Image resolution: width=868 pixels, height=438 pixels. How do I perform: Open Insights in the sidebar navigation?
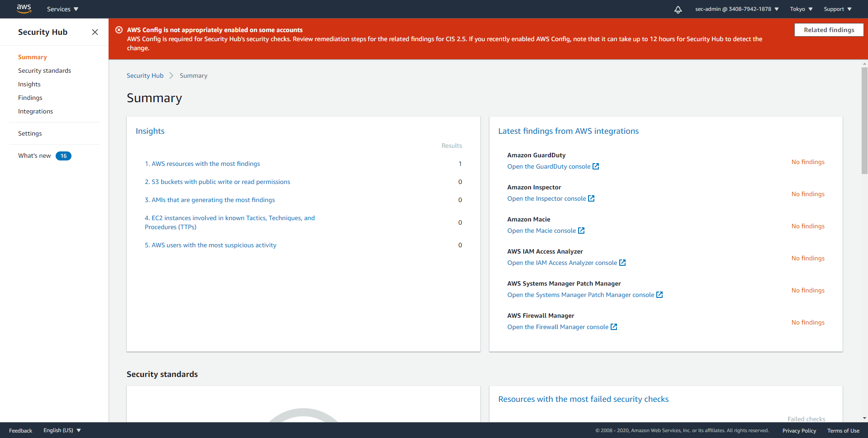coord(29,84)
